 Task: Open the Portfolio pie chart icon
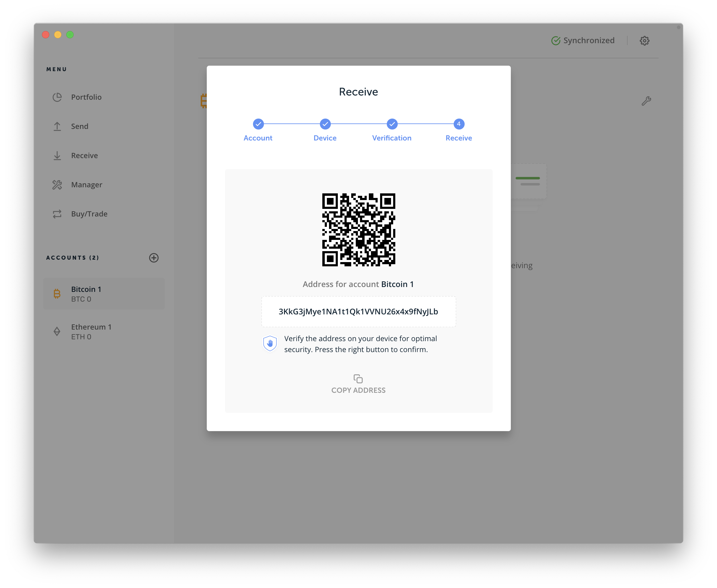click(x=57, y=97)
